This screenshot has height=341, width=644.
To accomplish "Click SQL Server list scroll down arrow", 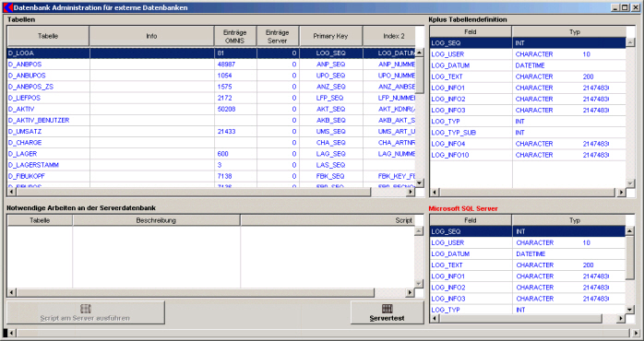I will [630, 310].
